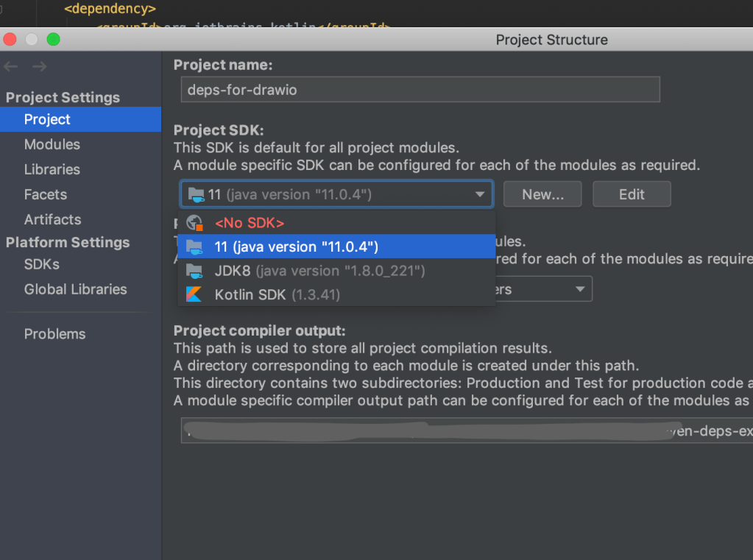Go to the Libraries section
This screenshot has width=753, height=560.
coord(52,170)
